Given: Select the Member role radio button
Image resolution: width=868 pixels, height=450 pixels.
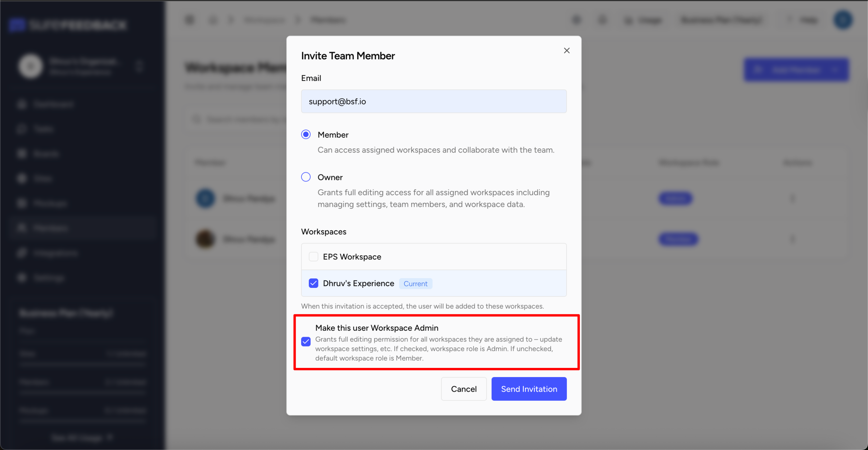Looking at the screenshot, I should click(306, 135).
